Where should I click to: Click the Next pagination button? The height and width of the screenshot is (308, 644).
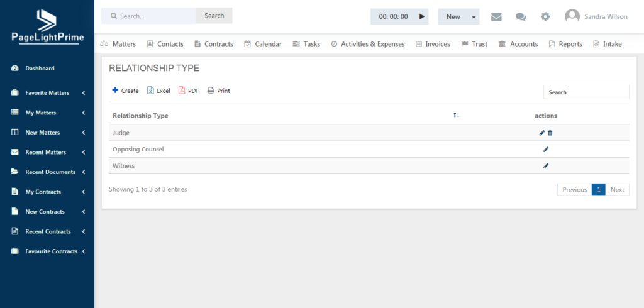click(617, 190)
